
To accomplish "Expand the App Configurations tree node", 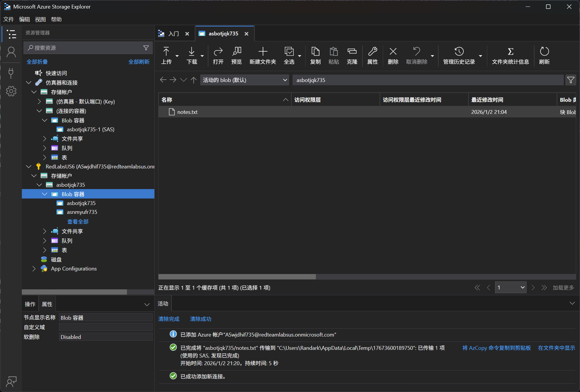I will pos(34,269).
